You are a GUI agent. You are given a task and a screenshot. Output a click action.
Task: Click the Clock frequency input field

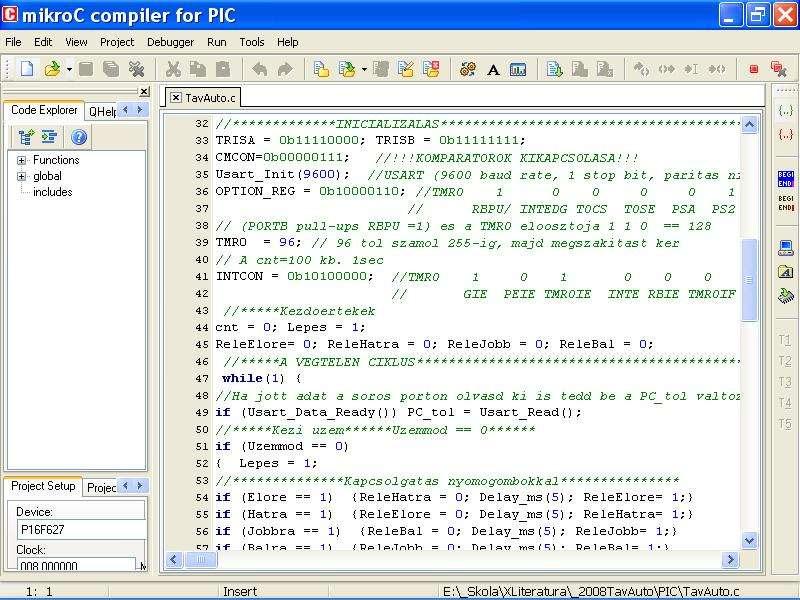(77, 565)
